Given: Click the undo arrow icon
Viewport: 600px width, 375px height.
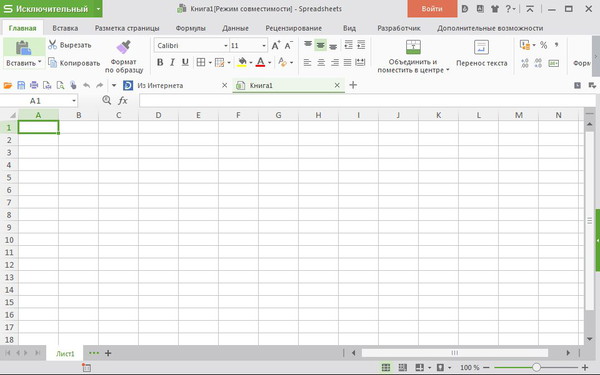Looking at the screenshot, I should [86, 85].
